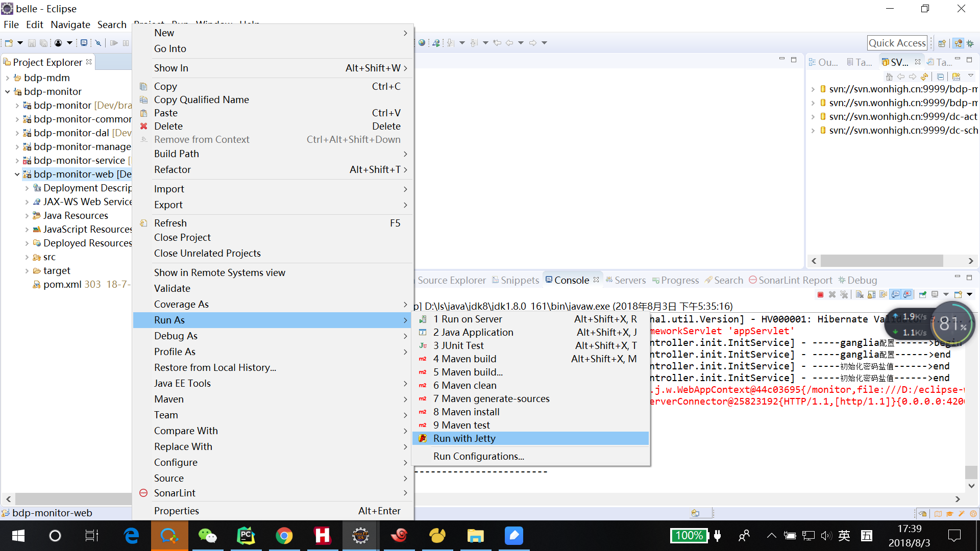Open Properties from the context menu
The width and height of the screenshot is (980, 551).
click(273, 511)
